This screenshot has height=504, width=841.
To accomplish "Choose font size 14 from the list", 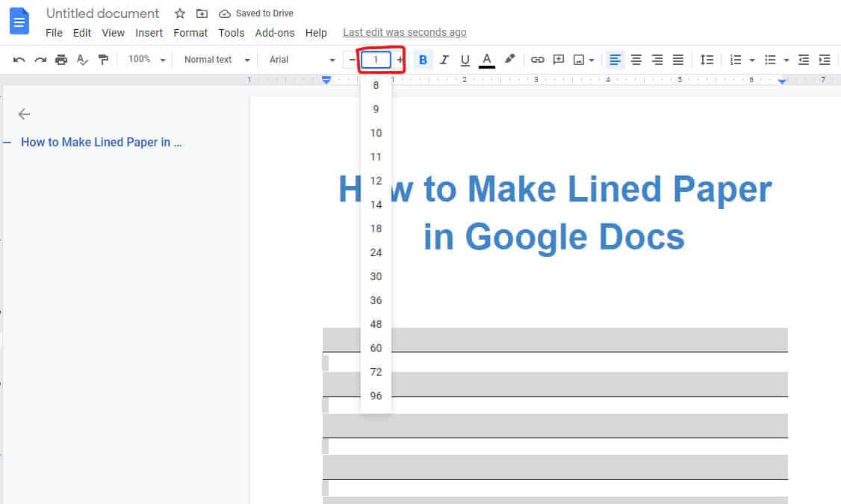I will pos(376,205).
